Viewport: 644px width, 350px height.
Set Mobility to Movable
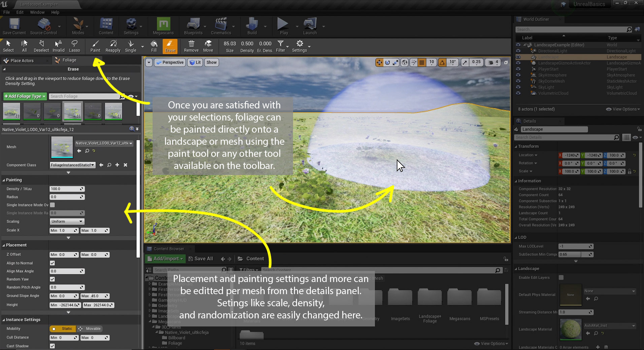click(x=90, y=329)
